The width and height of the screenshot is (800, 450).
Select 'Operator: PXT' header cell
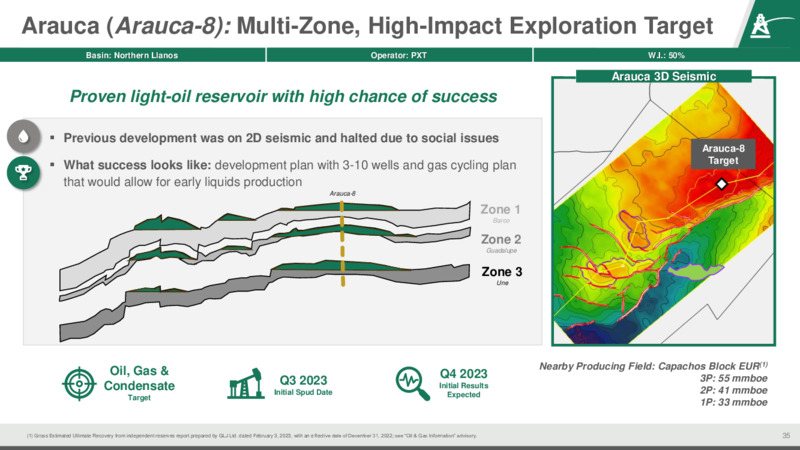pos(398,55)
